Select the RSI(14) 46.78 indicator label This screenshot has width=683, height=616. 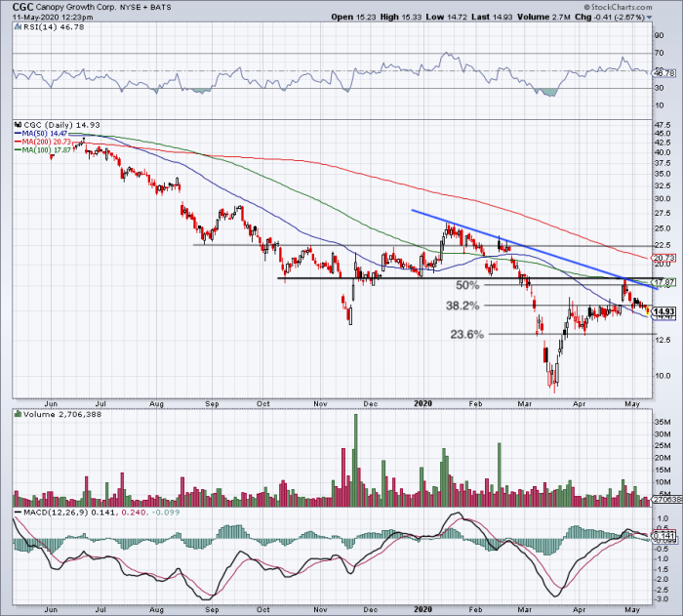point(53,27)
